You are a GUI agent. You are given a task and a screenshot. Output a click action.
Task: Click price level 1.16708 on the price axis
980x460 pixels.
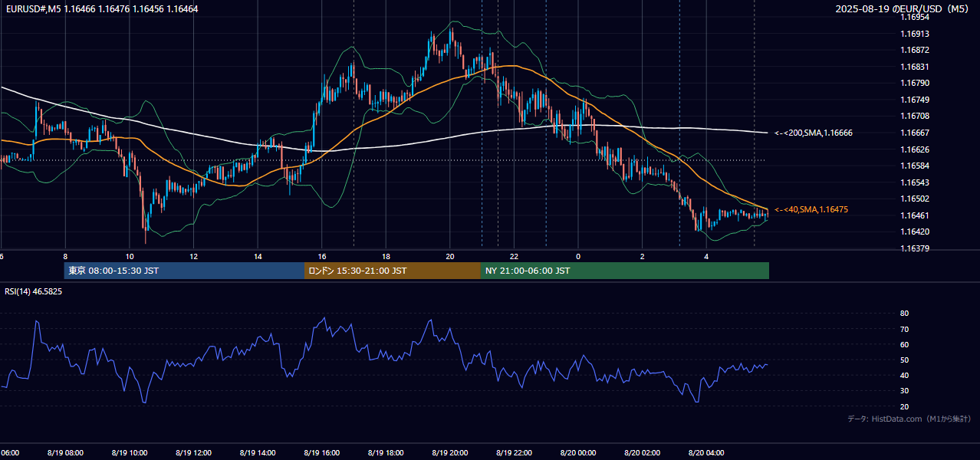pos(914,116)
